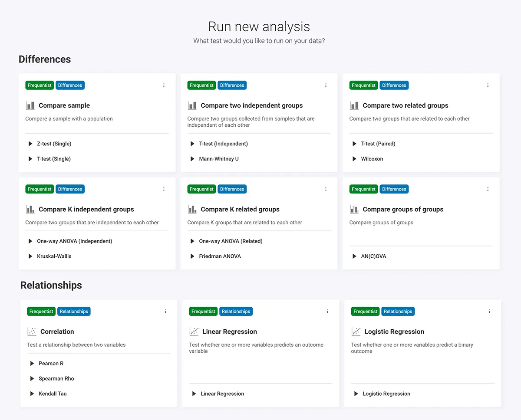
Task: Click 'Compare a sample with a population' description
Action: pyautogui.click(x=69, y=119)
